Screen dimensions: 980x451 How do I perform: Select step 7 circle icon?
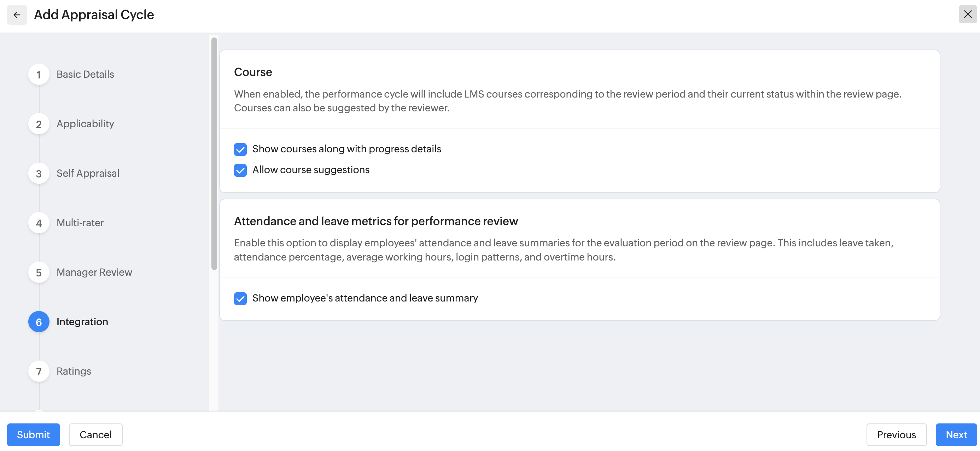coord(39,371)
